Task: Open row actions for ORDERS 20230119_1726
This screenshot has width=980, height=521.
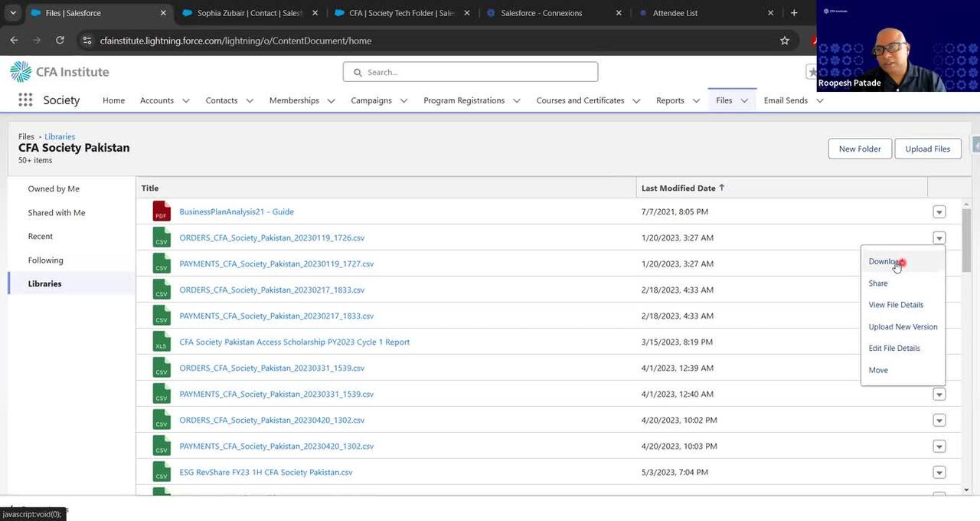Action: point(939,238)
